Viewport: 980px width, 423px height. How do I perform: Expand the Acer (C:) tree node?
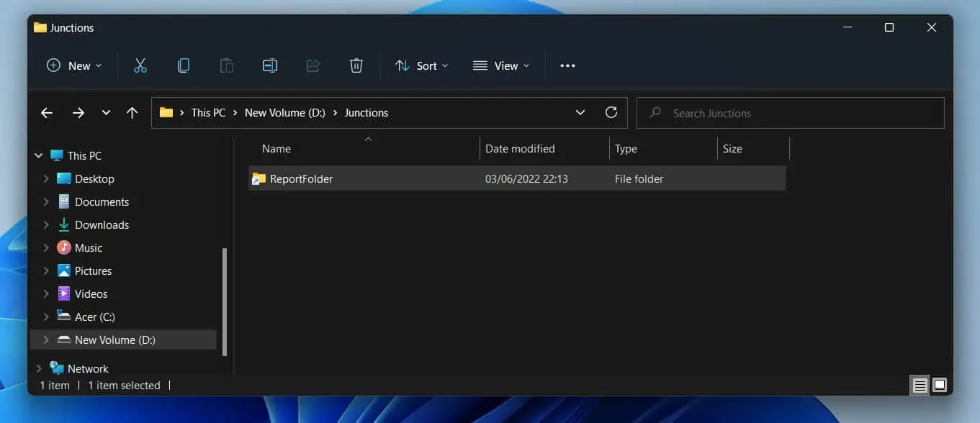click(46, 317)
